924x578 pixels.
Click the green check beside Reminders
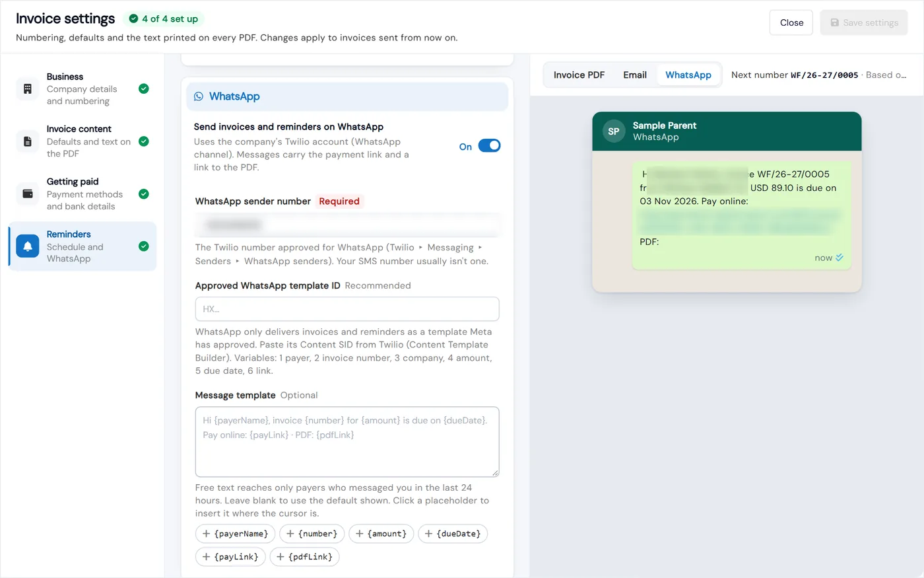[x=144, y=246]
